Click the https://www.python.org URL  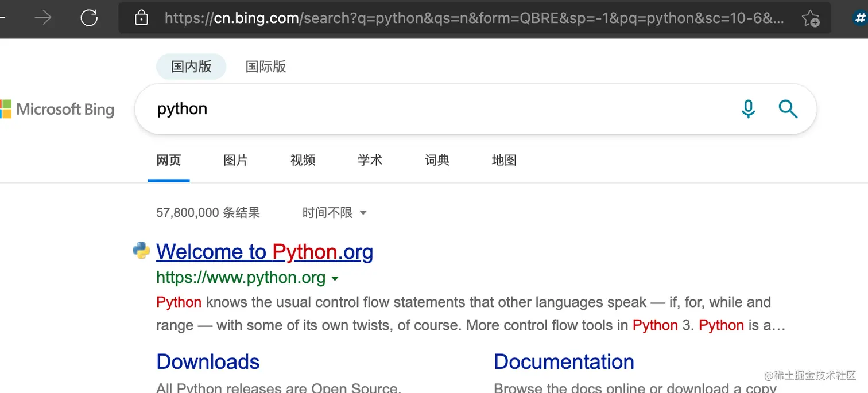click(241, 278)
